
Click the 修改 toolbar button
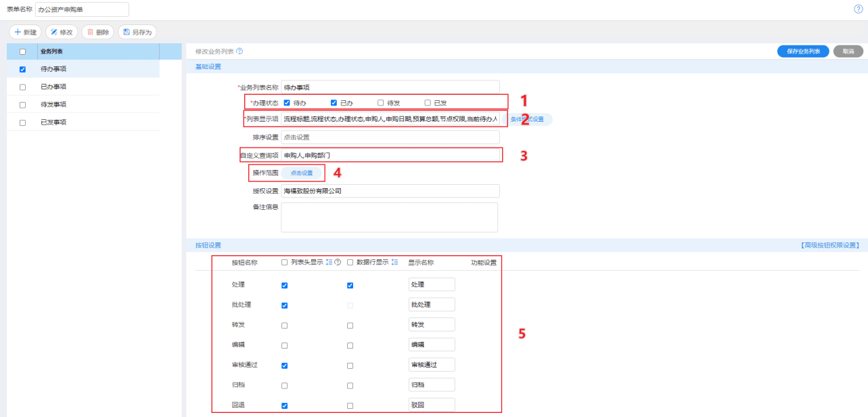tap(62, 32)
